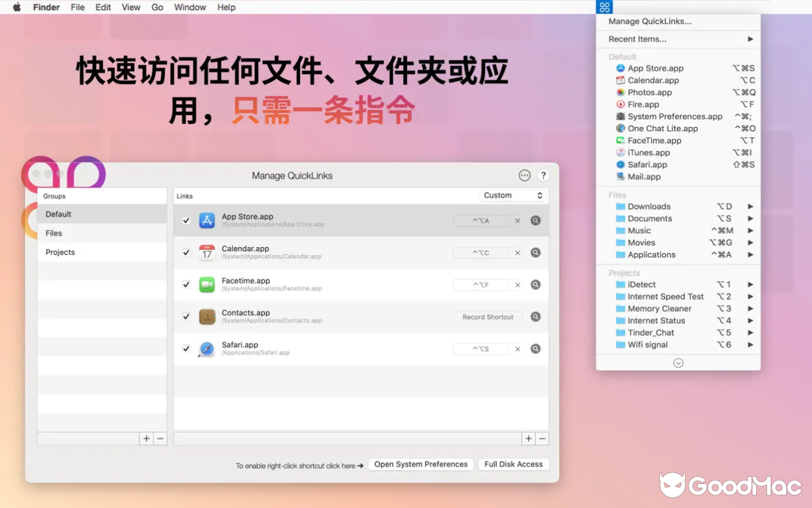Viewport: 812px width, 508px height.
Task: Reveal Calendar.app with magnifier icon
Action: [x=535, y=252]
